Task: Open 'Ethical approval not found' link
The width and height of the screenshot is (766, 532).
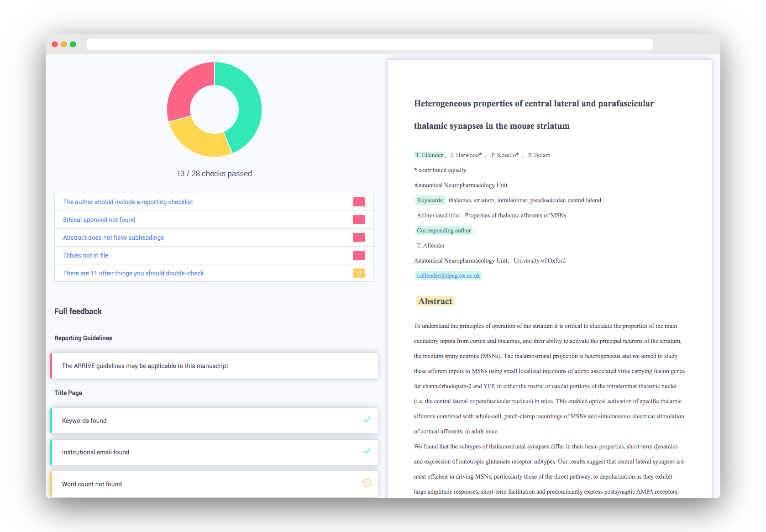Action: point(99,220)
